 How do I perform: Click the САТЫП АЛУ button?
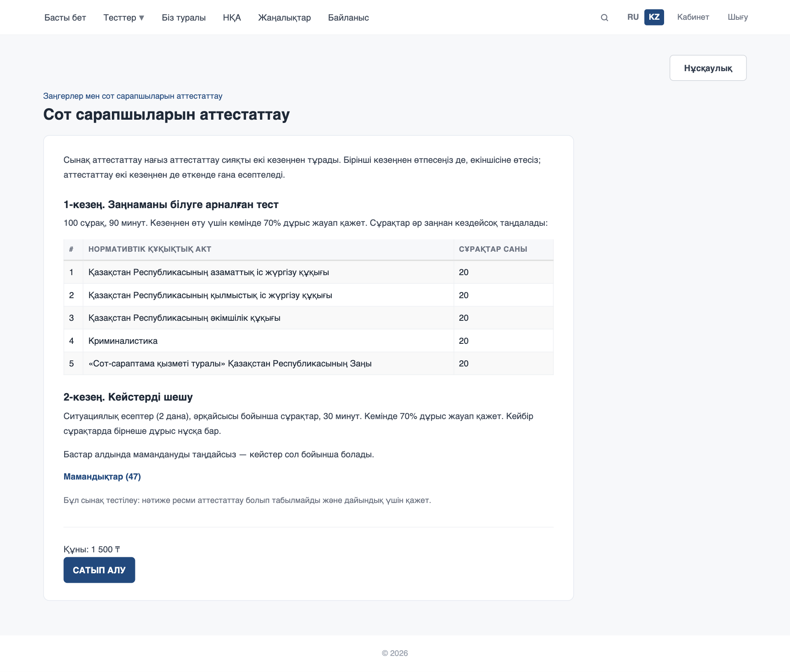point(99,570)
